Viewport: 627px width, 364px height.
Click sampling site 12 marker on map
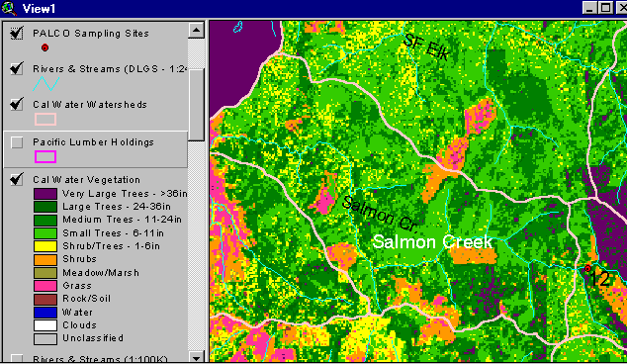tap(587, 268)
